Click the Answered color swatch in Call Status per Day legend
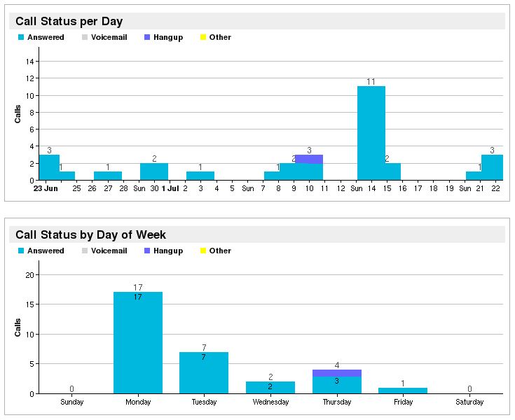 pos(21,37)
